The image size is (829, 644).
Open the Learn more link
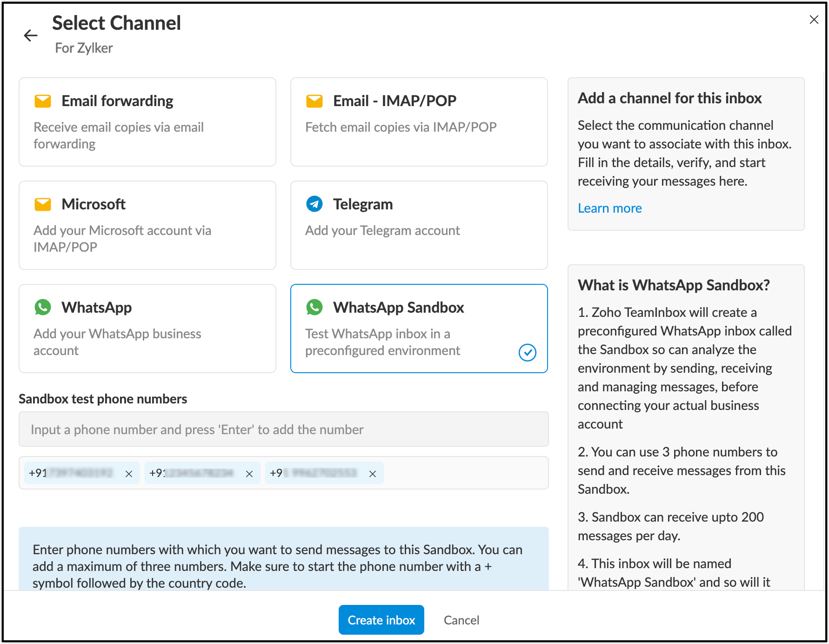(609, 208)
